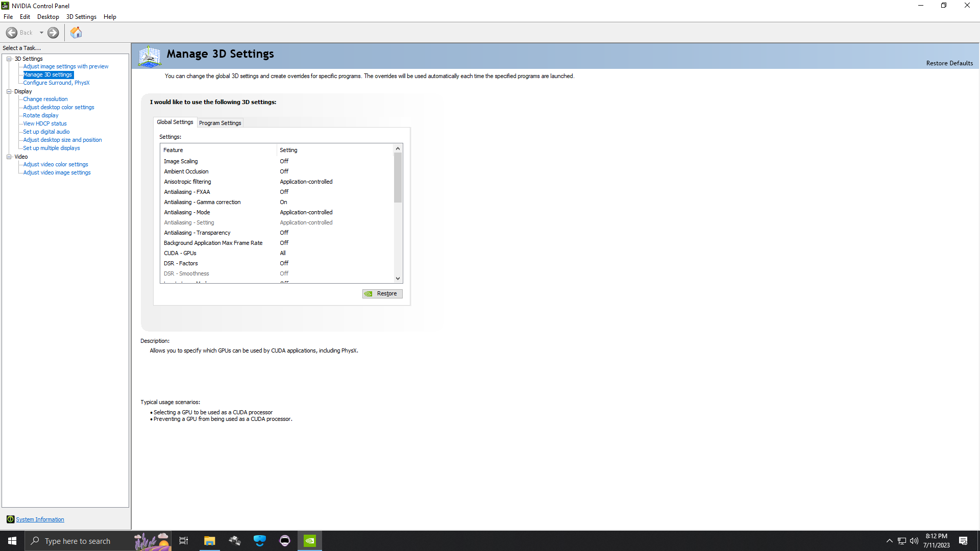Select the Image Scaling setting row
This screenshot has height=551, width=980.
pos(277,161)
